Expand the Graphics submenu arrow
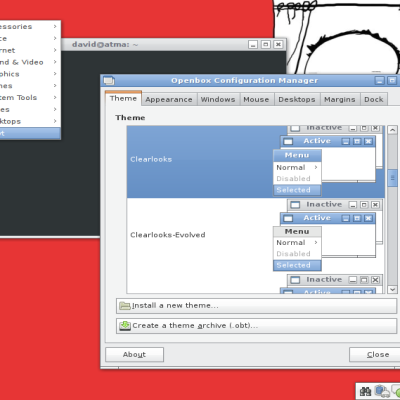The height and width of the screenshot is (400, 400). 55,74
